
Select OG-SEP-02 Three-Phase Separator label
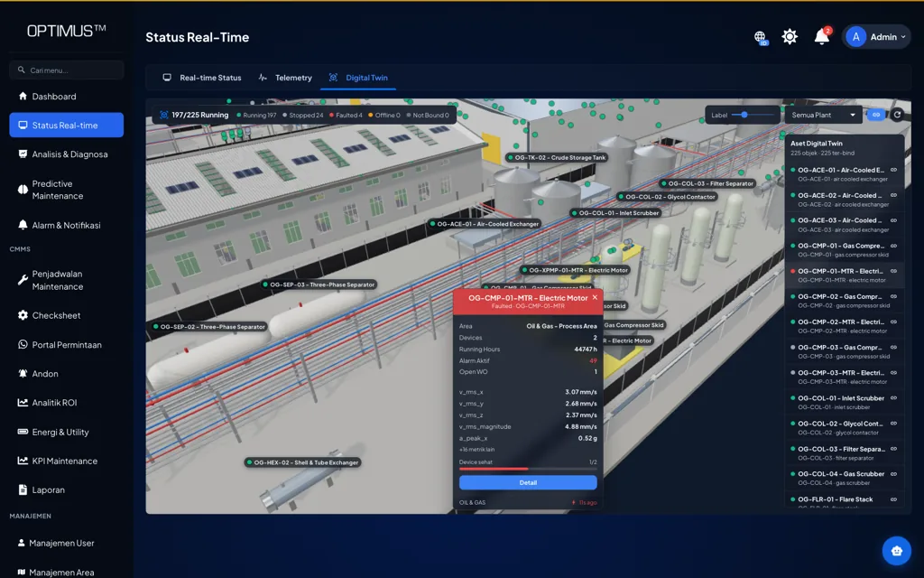209,327
